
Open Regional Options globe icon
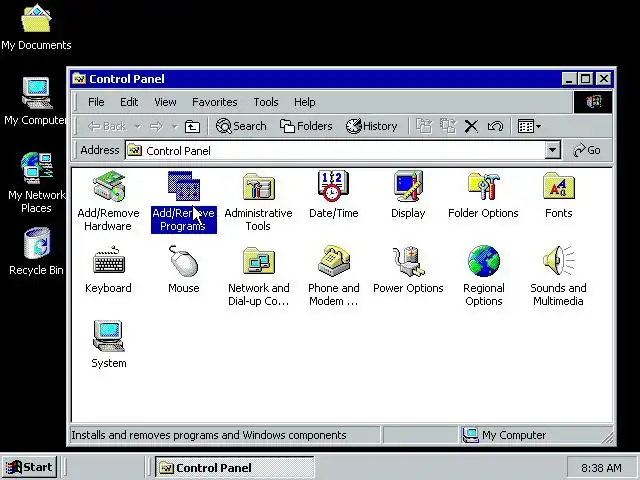tap(484, 260)
